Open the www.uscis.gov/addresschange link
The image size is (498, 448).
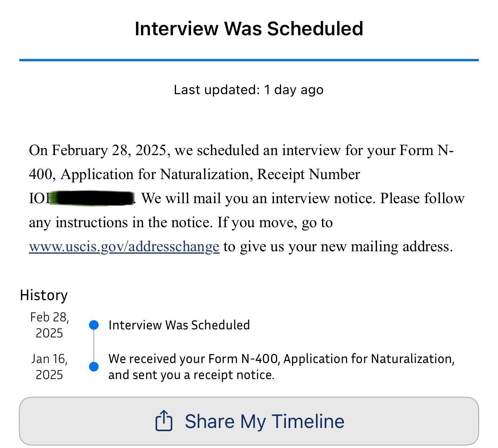pyautogui.click(x=124, y=246)
